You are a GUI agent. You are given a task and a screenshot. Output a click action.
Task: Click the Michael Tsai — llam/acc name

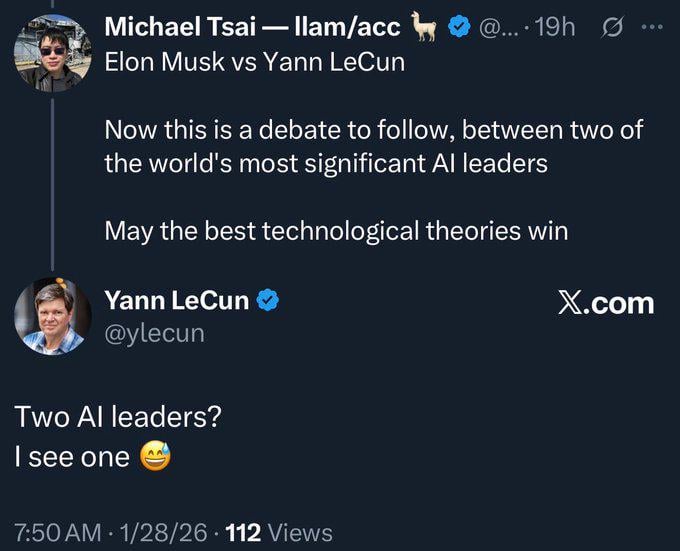(x=253, y=27)
